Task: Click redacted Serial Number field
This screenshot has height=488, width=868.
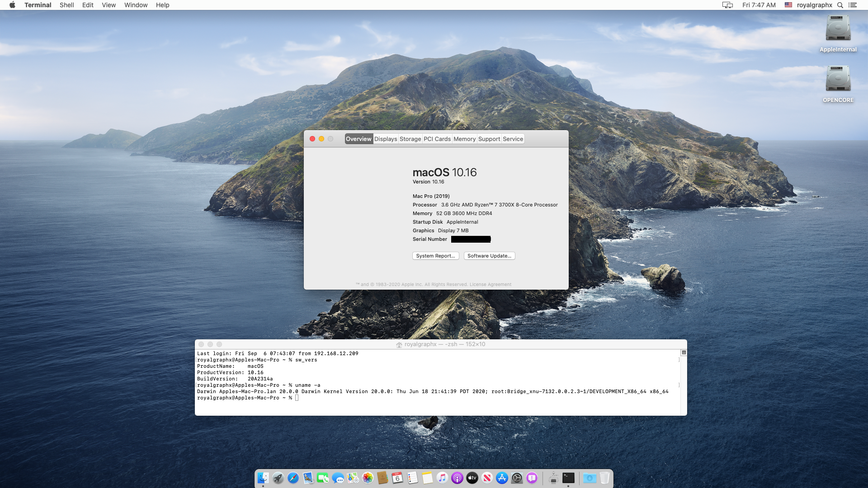Action: pyautogui.click(x=471, y=239)
